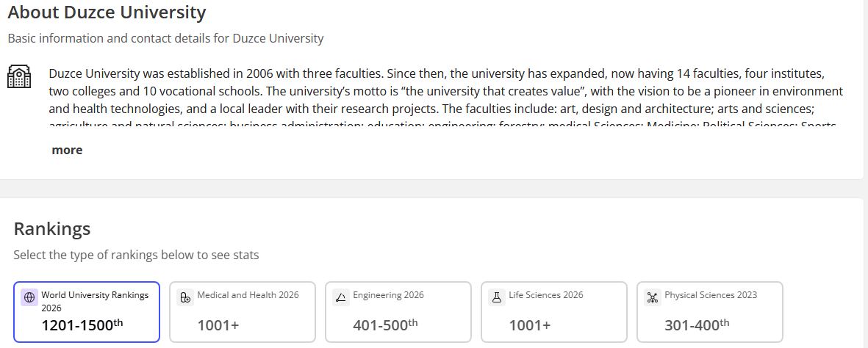Click the university building icon
The width and height of the screenshot is (868, 348).
coord(19,76)
